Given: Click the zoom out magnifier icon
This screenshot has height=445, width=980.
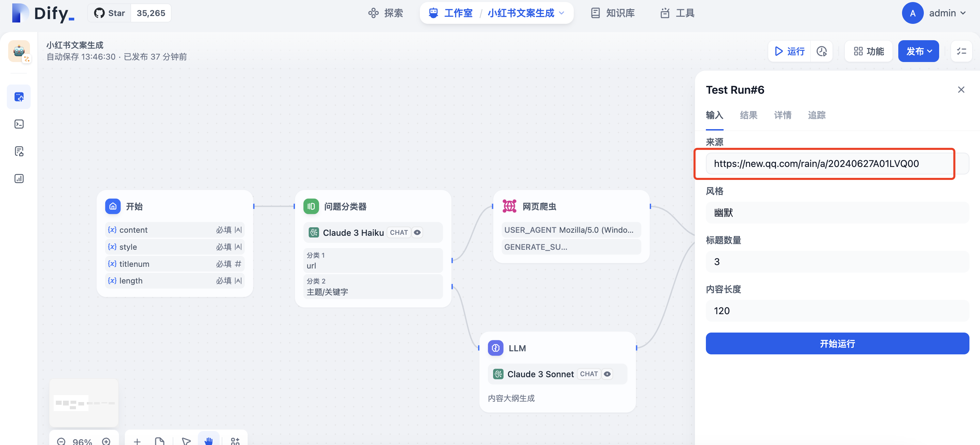Looking at the screenshot, I should tap(61, 441).
